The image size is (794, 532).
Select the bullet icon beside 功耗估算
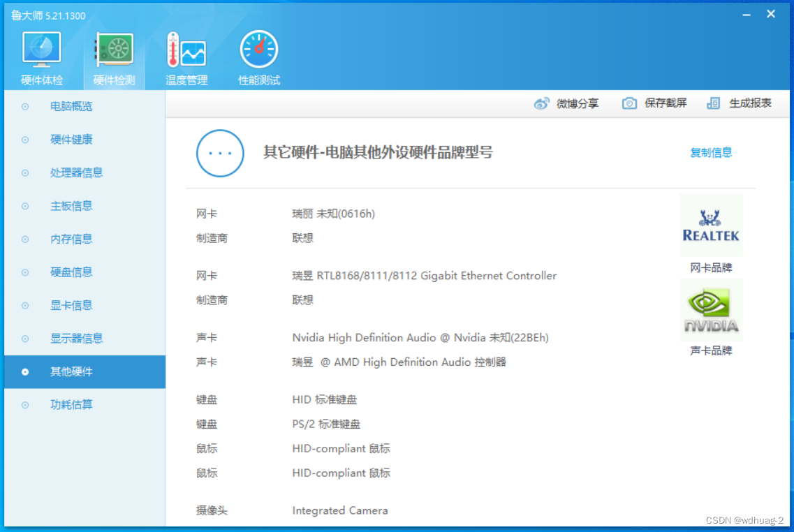25,405
